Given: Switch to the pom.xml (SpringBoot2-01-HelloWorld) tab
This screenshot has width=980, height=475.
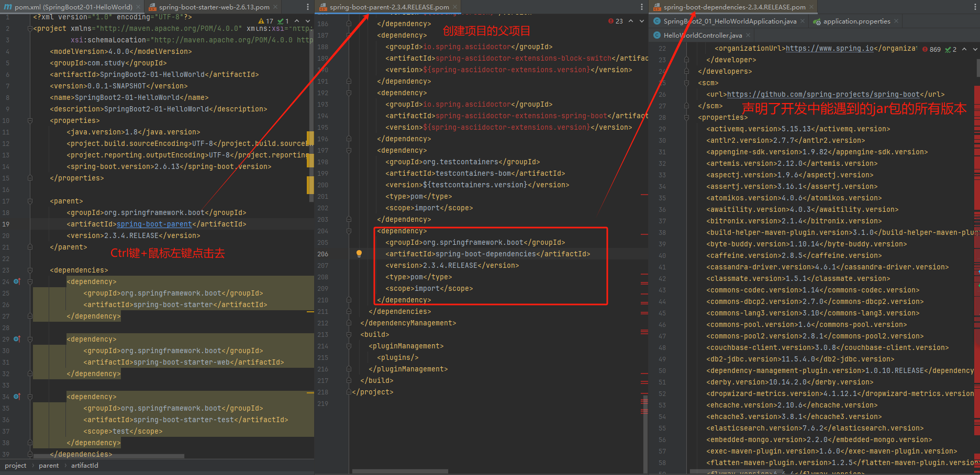Looking at the screenshot, I should pyautogui.click(x=73, y=7).
